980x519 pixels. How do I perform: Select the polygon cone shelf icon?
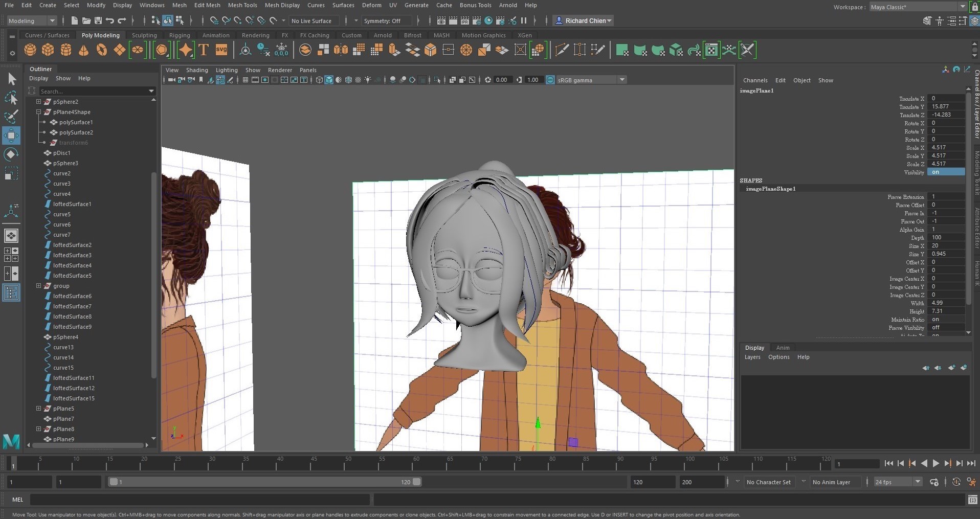(x=84, y=50)
